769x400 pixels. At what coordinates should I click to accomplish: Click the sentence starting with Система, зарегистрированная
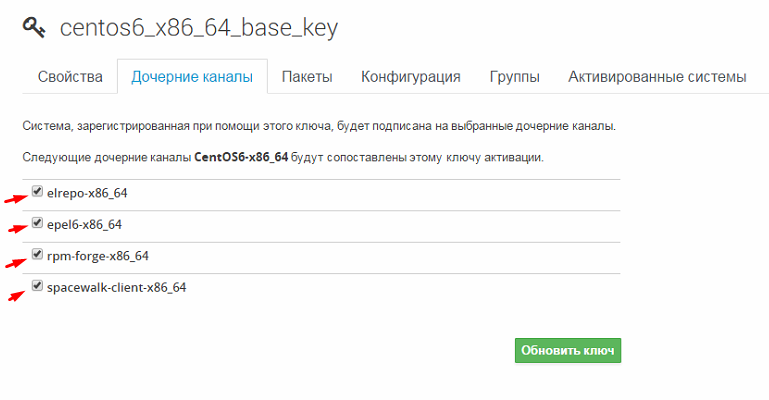point(319,127)
